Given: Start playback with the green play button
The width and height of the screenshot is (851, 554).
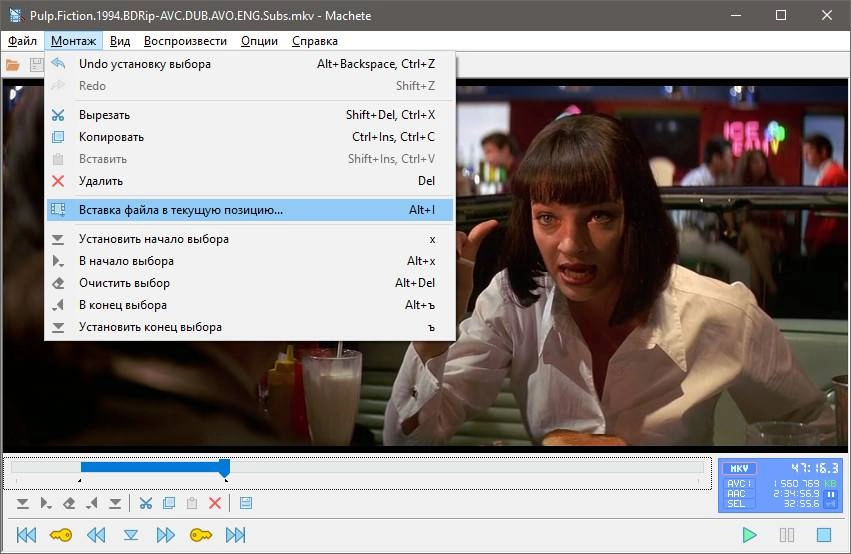Looking at the screenshot, I should pyautogui.click(x=750, y=535).
